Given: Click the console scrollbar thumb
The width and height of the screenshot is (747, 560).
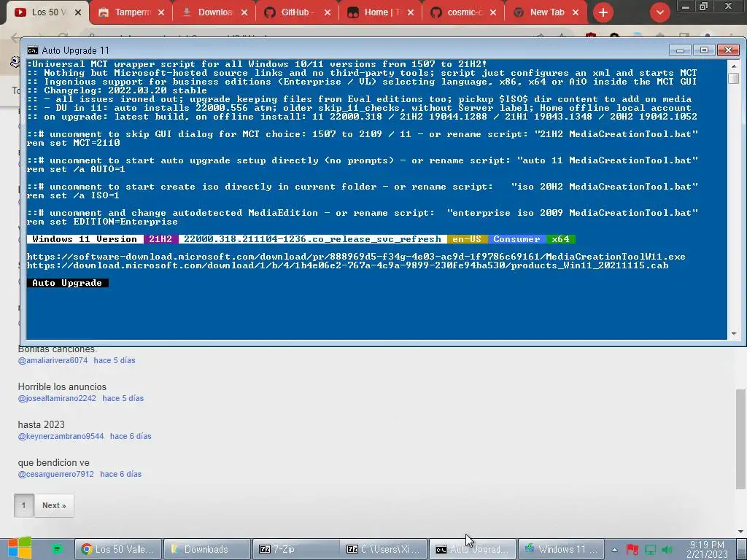Looking at the screenshot, I should pyautogui.click(x=734, y=78).
